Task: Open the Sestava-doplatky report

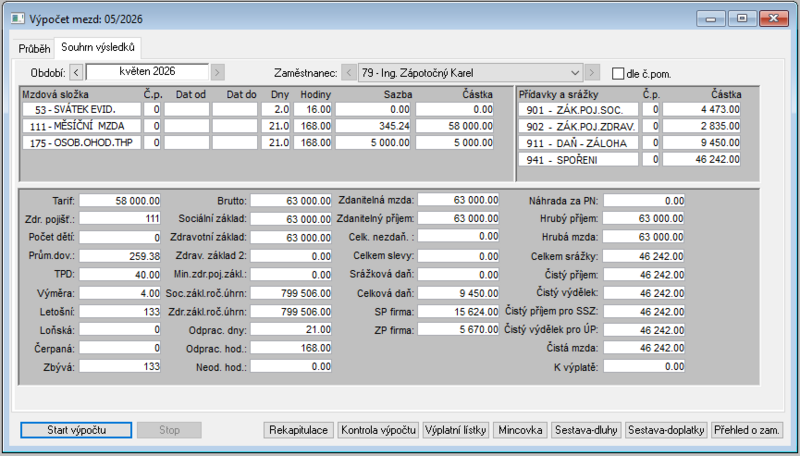Action: click(666, 430)
